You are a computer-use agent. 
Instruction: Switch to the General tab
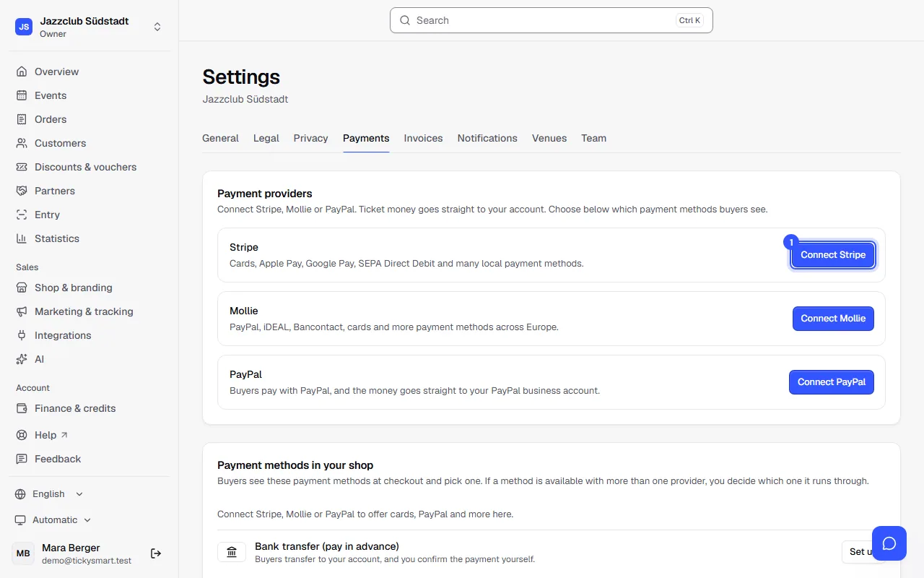(220, 138)
